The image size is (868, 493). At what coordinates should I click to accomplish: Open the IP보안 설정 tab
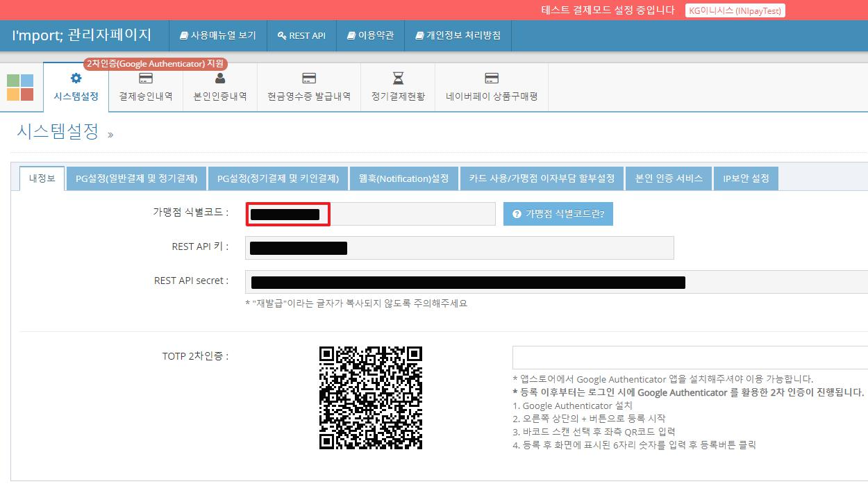coord(746,178)
